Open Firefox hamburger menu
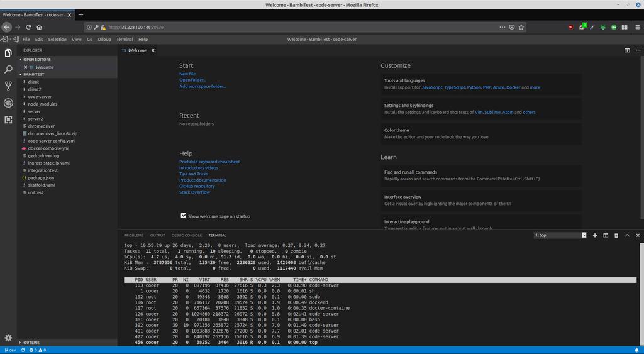 (x=638, y=27)
